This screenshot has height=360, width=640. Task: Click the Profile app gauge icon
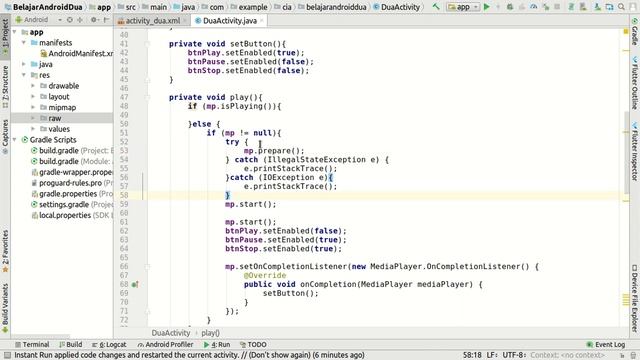pos(533,7)
